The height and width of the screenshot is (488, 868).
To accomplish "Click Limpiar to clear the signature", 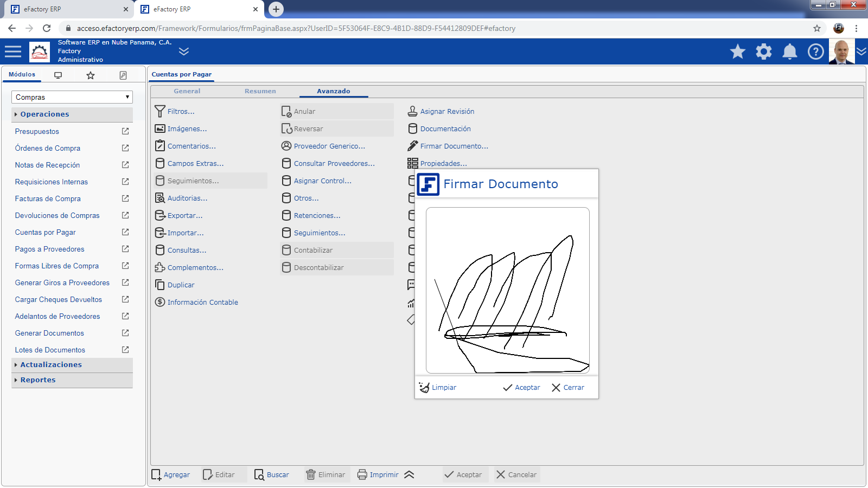I will [x=438, y=387].
